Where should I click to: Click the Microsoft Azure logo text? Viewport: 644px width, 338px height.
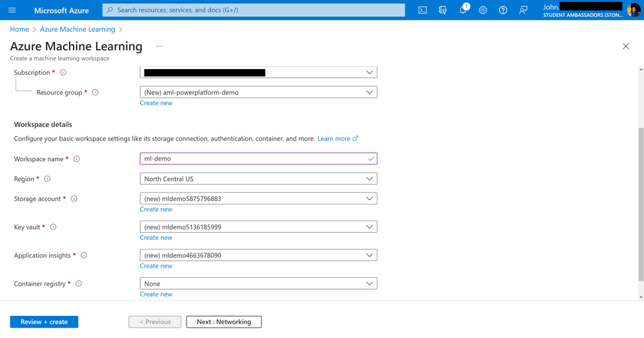(x=61, y=11)
